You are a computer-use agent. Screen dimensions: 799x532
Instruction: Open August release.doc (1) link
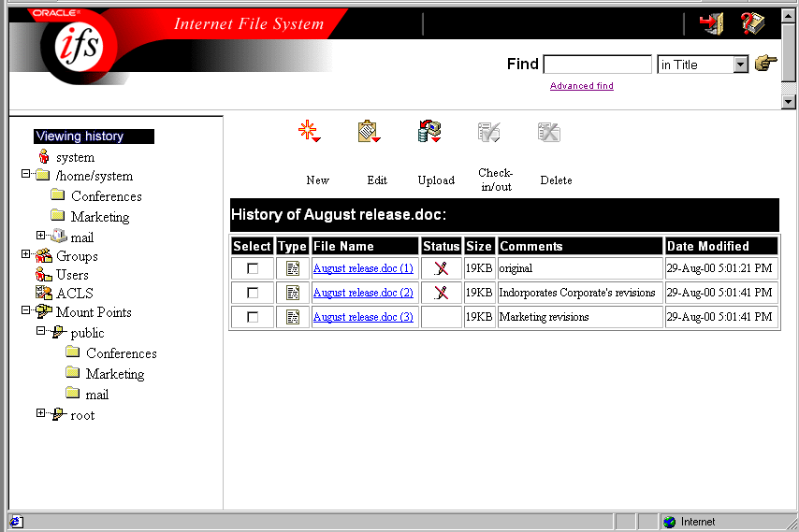(363, 268)
